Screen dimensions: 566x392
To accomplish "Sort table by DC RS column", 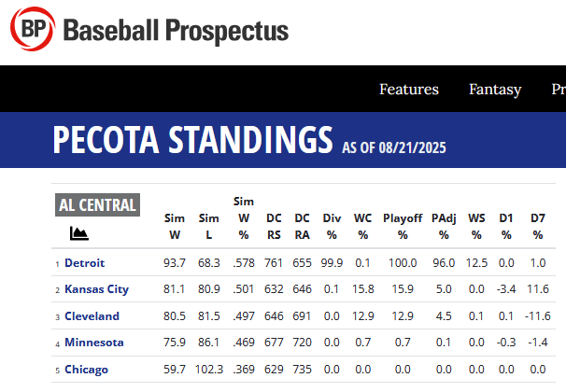I will tap(274, 227).
